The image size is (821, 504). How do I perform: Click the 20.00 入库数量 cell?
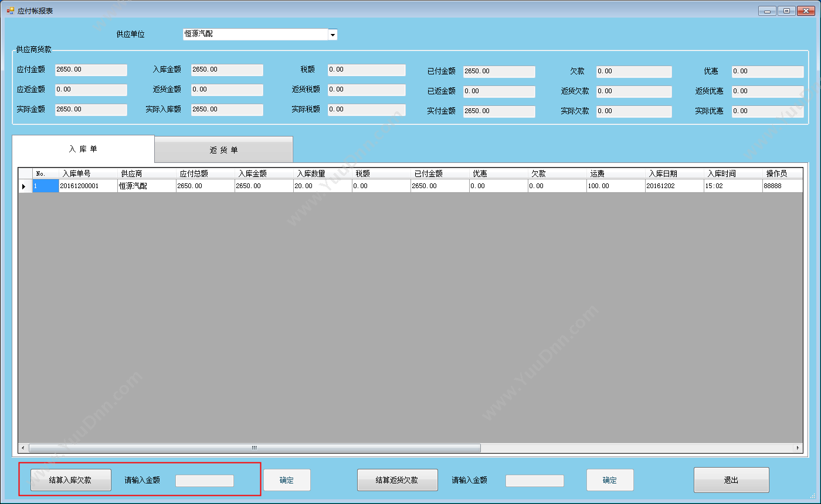323,186
